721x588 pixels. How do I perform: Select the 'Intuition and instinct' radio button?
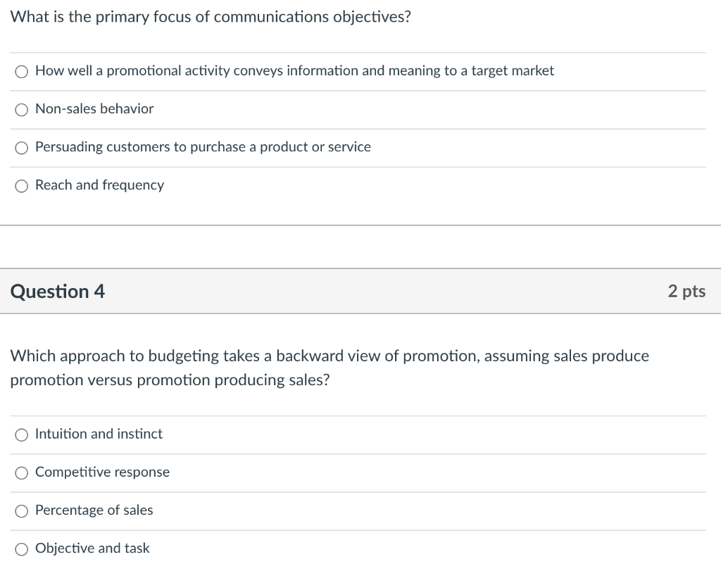(x=23, y=434)
